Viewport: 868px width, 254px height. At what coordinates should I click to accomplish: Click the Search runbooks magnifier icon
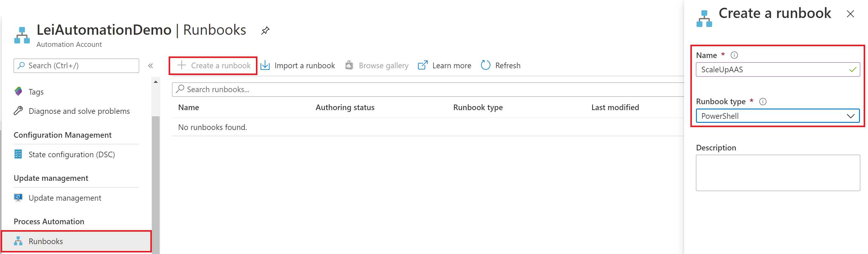coord(180,89)
